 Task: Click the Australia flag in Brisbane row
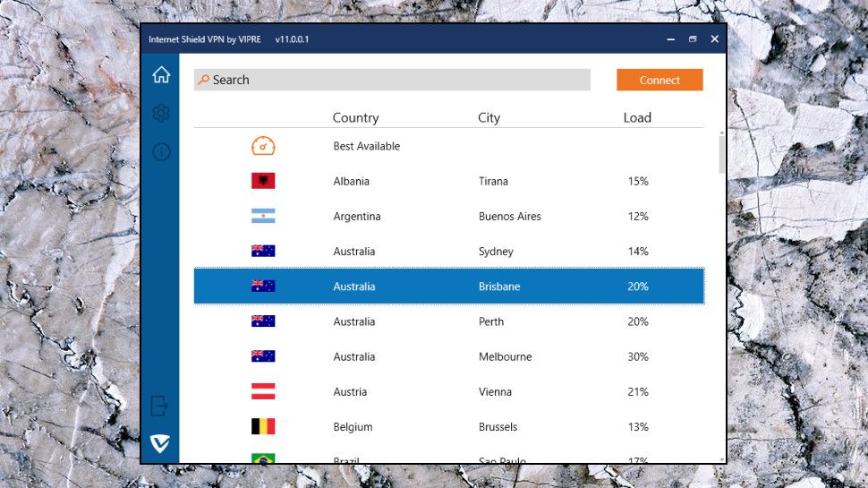[x=263, y=286]
